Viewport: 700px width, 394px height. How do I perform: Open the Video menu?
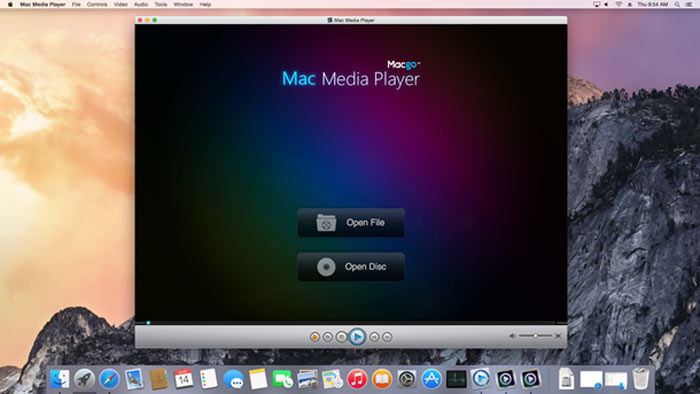point(121,4)
